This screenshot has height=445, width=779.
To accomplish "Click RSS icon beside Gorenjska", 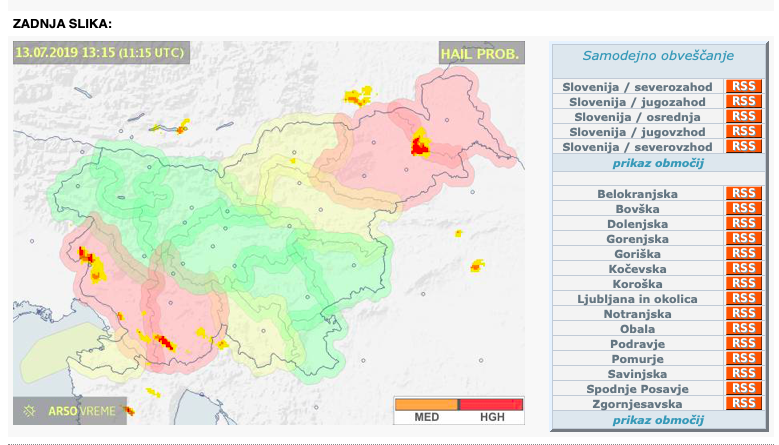I will point(743,238).
